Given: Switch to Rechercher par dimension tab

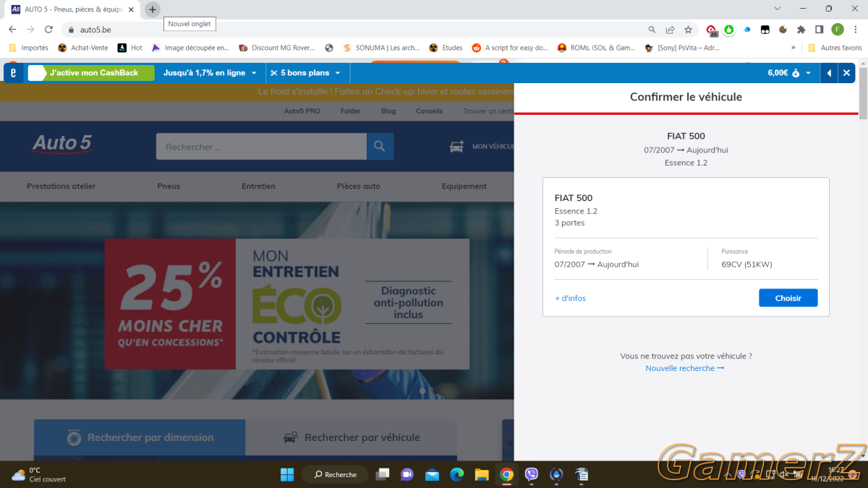Looking at the screenshot, I should [140, 437].
